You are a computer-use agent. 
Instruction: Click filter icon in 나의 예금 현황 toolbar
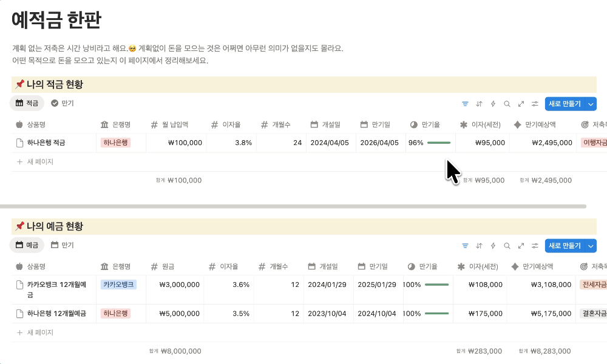click(x=466, y=246)
